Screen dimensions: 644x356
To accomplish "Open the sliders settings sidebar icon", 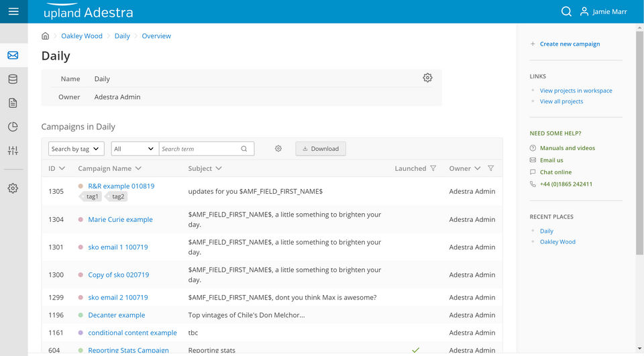I will pyautogui.click(x=13, y=151).
